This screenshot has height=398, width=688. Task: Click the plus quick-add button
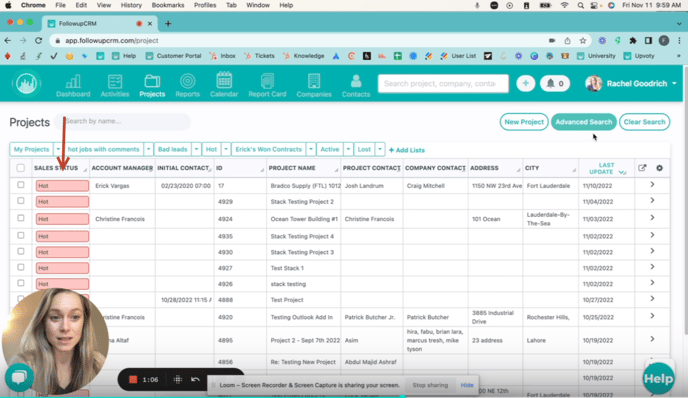[x=525, y=83]
